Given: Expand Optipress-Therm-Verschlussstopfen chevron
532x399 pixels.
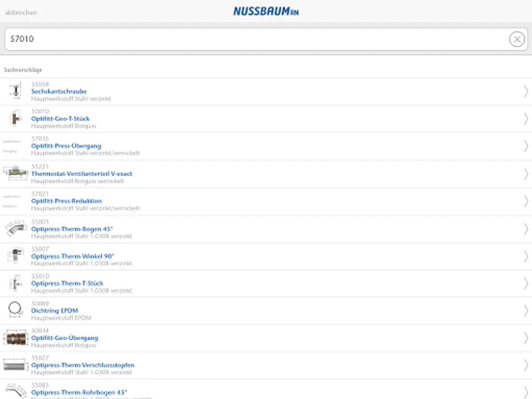Looking at the screenshot, I should (x=526, y=365).
